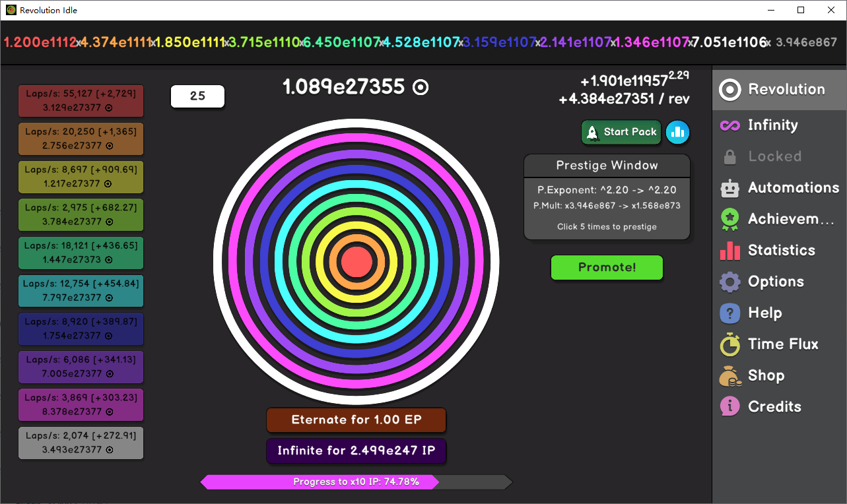This screenshot has width=847, height=504.
Task: Click the +1.901e11957 gain text
Action: [x=635, y=79]
